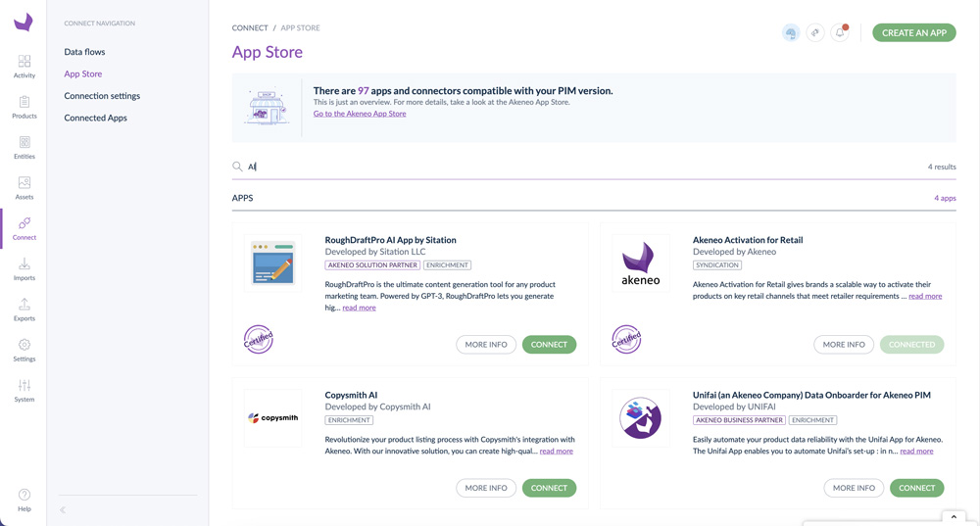980x526 pixels.
Task: Open the Exports section
Action: [x=24, y=310]
